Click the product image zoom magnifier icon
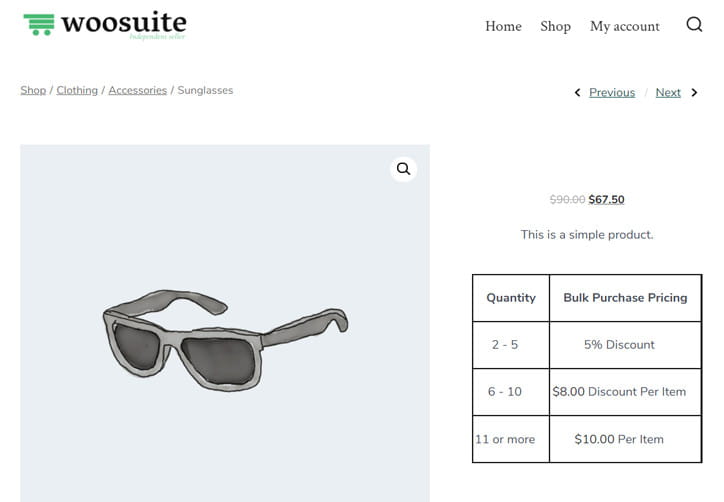Viewport: 724px width, 502px height. pyautogui.click(x=404, y=169)
